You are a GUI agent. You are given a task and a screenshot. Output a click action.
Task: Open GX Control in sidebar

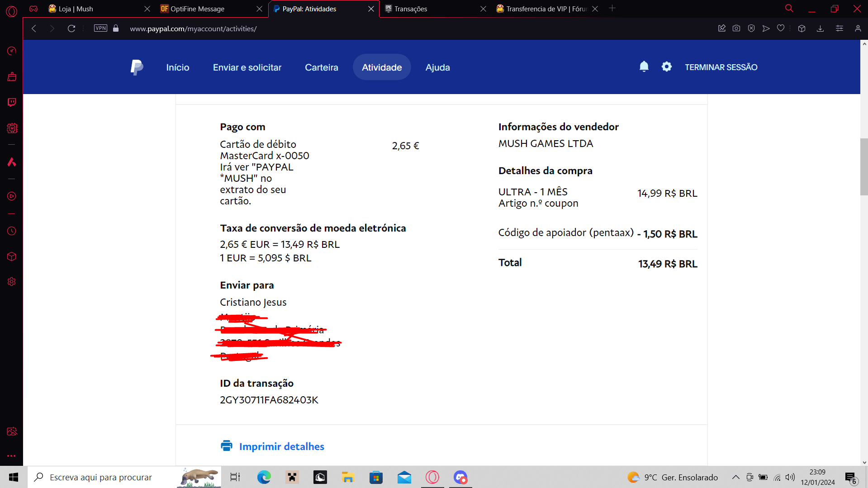pos(12,51)
